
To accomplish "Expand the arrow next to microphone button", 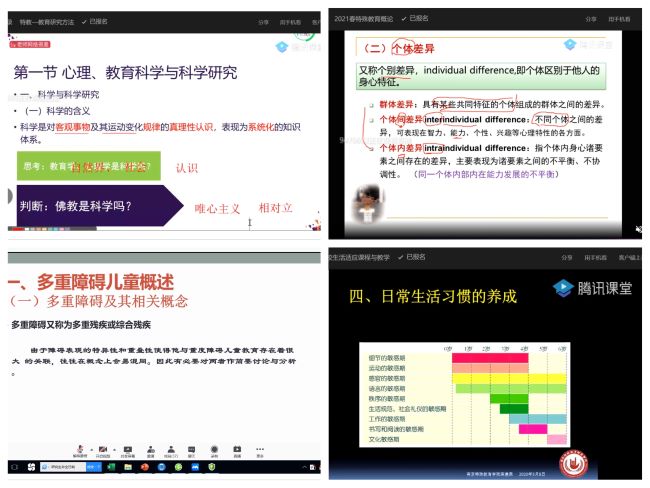I will 89,446.
